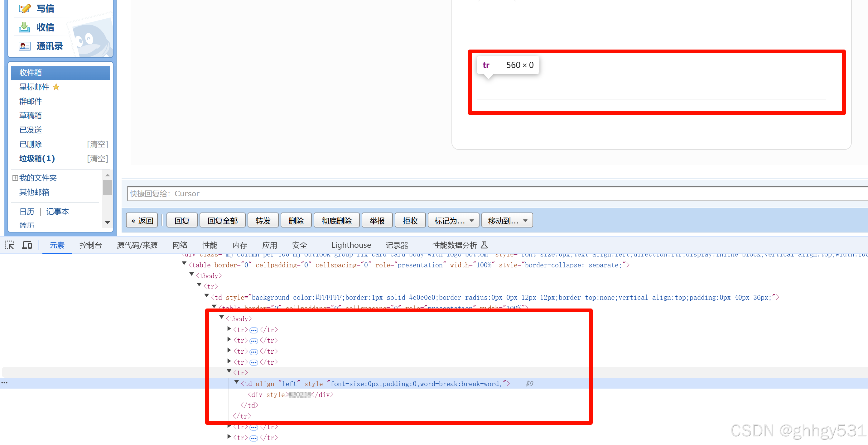Open the 标记为 dropdown
The height and width of the screenshot is (445, 868).
tap(453, 221)
